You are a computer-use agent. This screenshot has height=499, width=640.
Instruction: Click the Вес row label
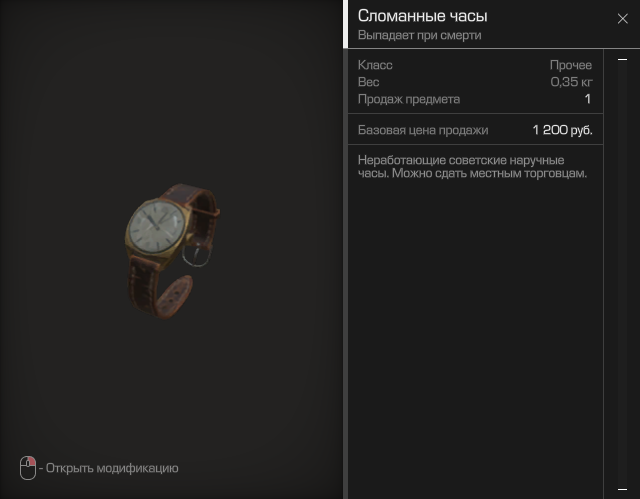point(368,82)
